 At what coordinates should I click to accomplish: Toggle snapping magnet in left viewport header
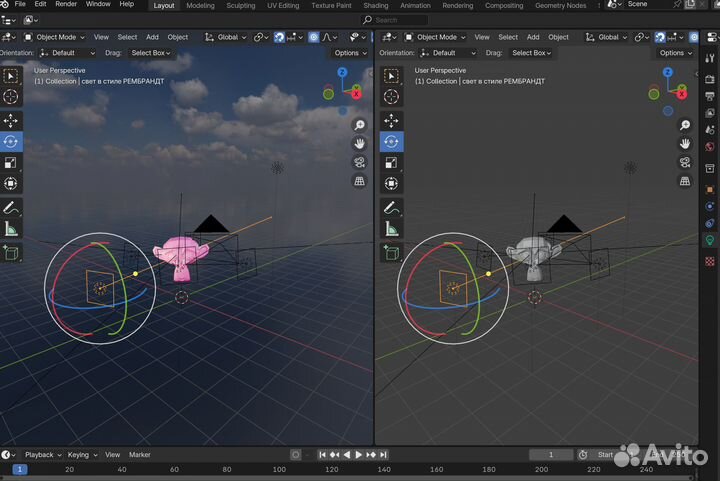tap(280, 37)
